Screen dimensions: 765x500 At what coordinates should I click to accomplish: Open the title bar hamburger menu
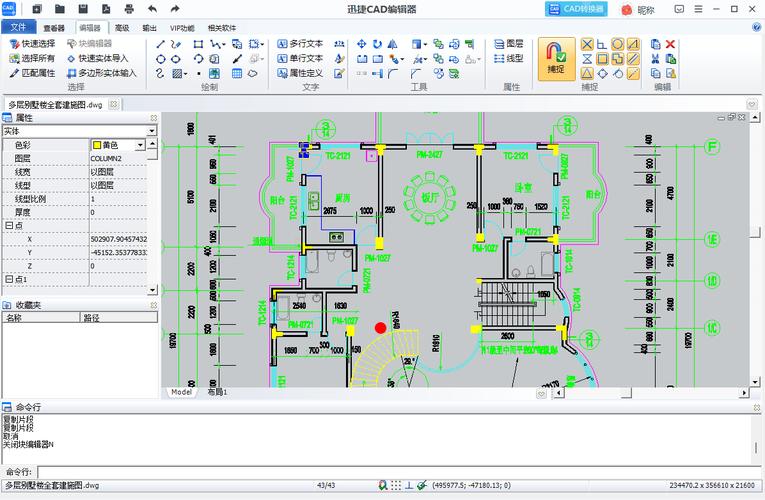(x=699, y=9)
